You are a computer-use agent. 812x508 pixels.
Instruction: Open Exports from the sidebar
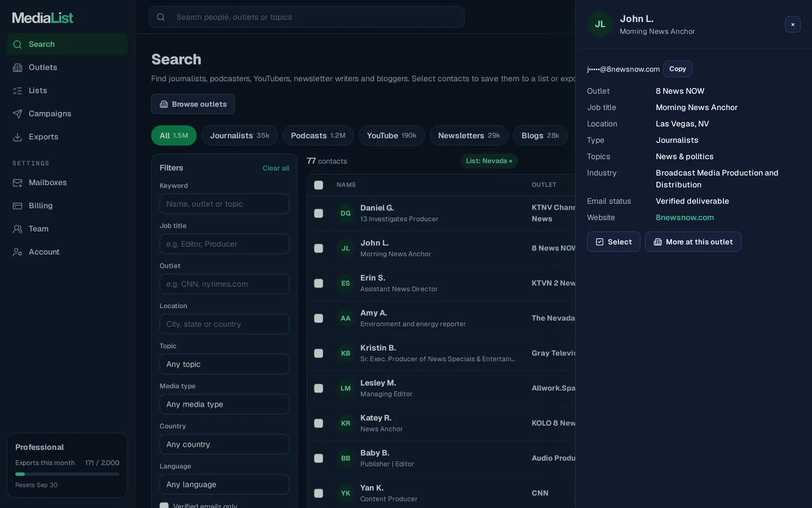tap(67, 137)
